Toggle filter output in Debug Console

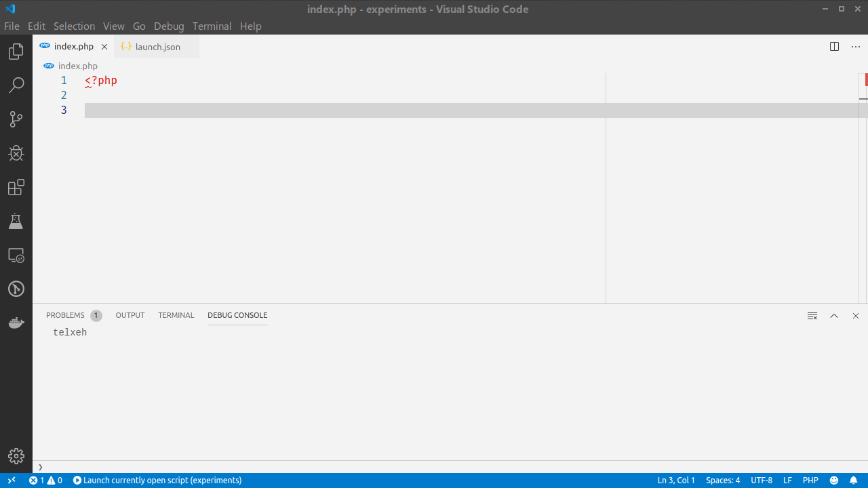click(x=812, y=316)
